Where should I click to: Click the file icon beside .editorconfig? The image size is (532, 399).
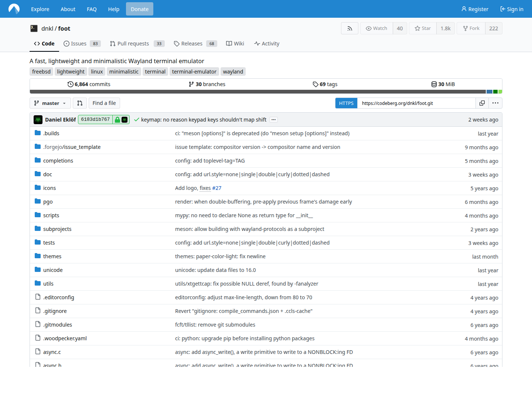(38, 297)
